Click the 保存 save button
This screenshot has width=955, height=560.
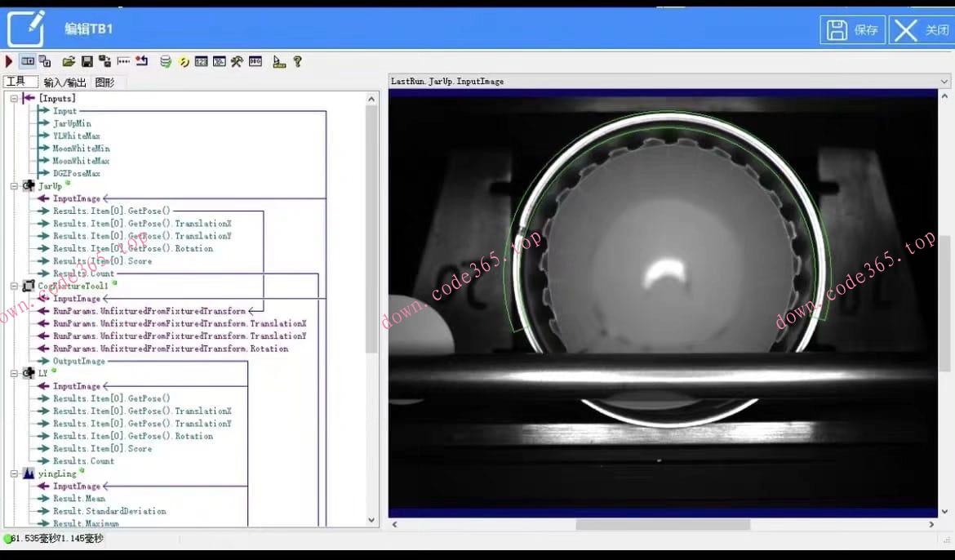point(853,30)
